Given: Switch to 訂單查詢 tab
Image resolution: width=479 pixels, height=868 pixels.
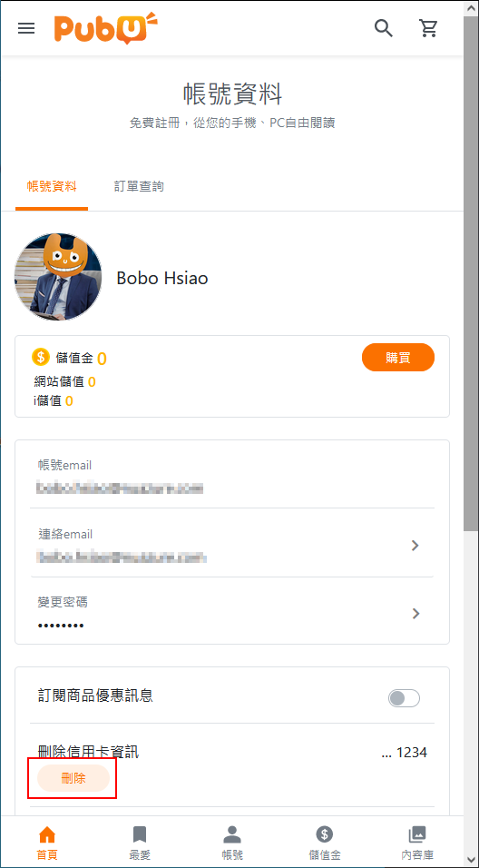Looking at the screenshot, I should (x=139, y=186).
